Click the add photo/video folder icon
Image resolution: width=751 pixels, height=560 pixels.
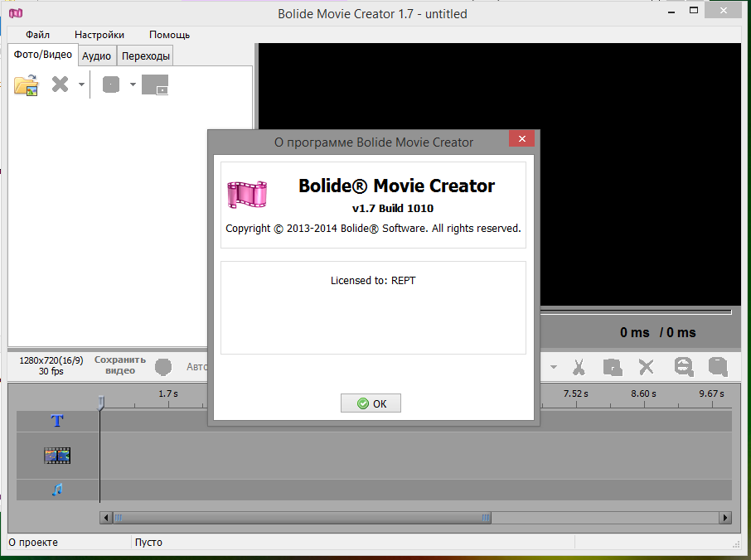[27, 85]
